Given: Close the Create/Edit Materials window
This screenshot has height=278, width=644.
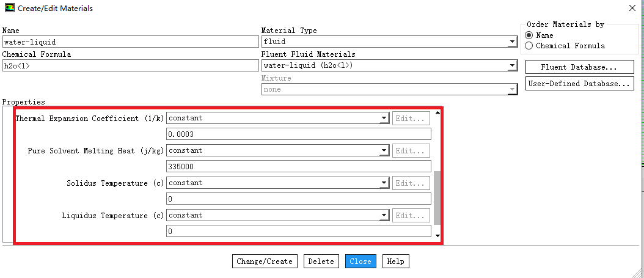Looking at the screenshot, I should [x=633, y=8].
